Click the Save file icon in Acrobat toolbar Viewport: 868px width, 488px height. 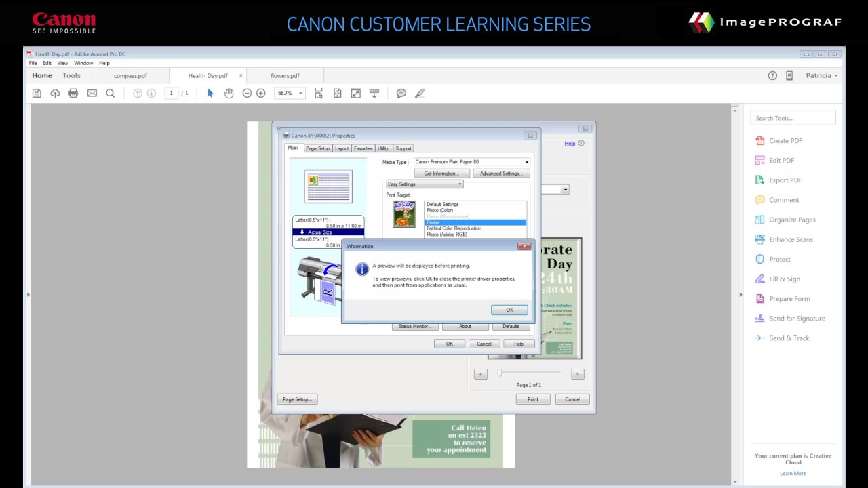(37, 93)
